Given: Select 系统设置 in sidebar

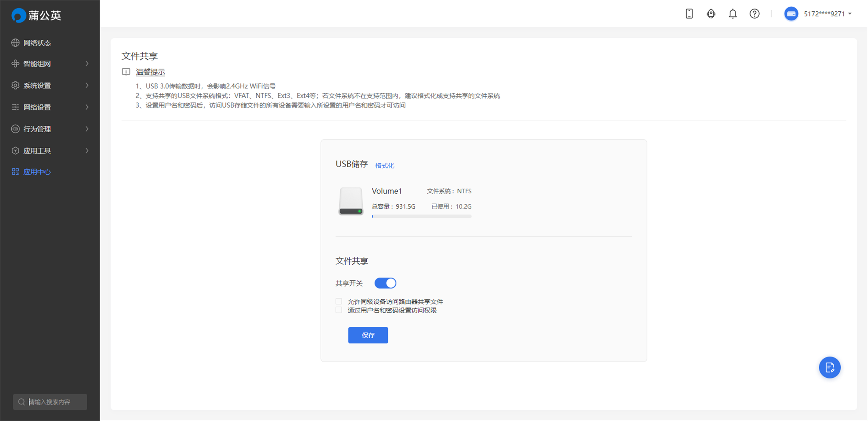Looking at the screenshot, I should pyautogui.click(x=50, y=85).
